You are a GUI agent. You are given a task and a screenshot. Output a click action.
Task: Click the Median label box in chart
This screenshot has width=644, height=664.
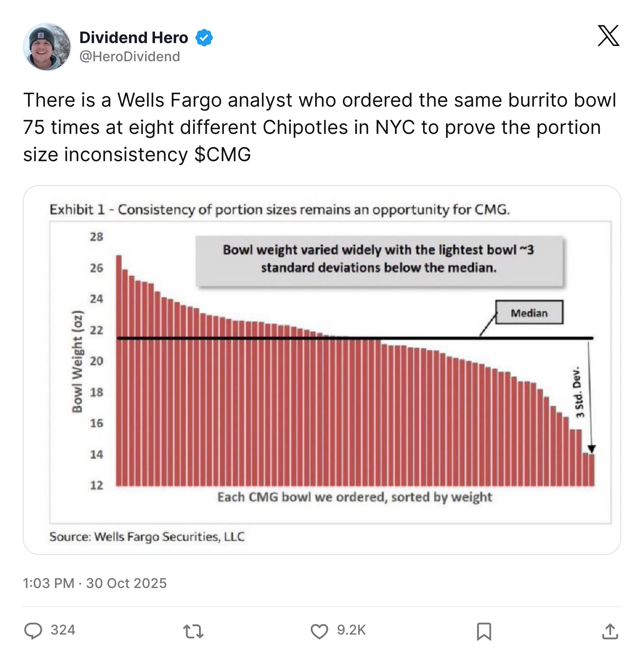529,313
